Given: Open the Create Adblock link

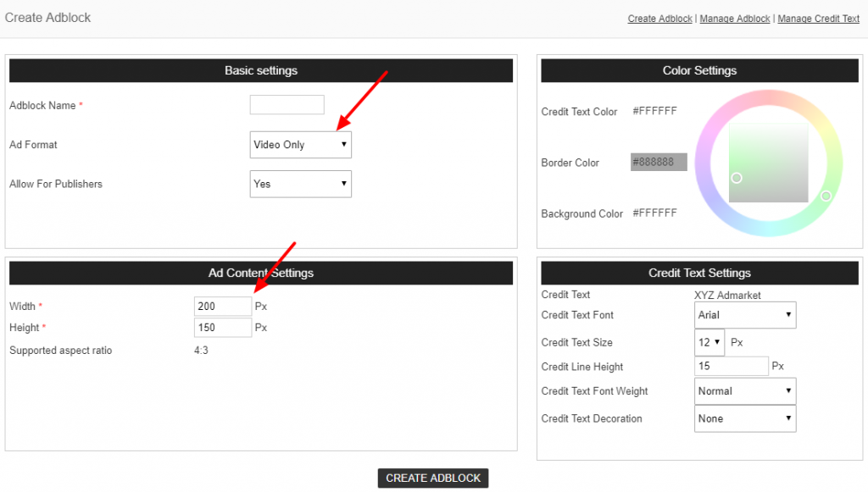Looking at the screenshot, I should tap(659, 19).
